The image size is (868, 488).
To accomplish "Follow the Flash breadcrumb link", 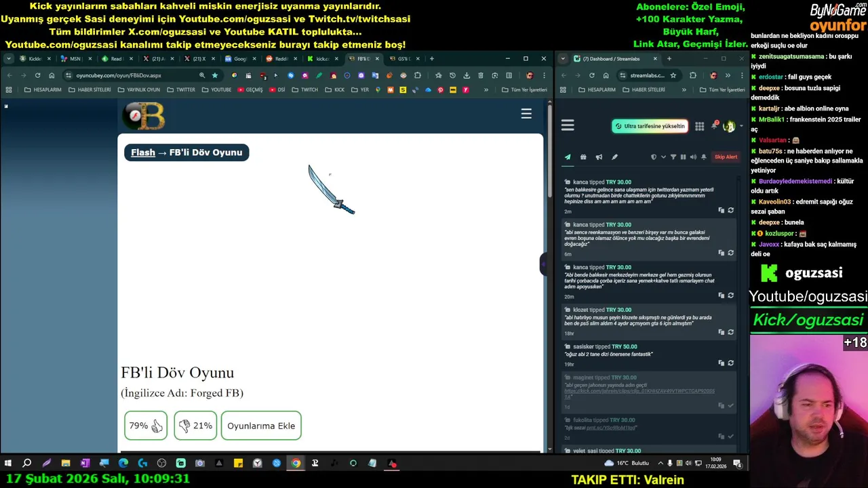I will [143, 152].
